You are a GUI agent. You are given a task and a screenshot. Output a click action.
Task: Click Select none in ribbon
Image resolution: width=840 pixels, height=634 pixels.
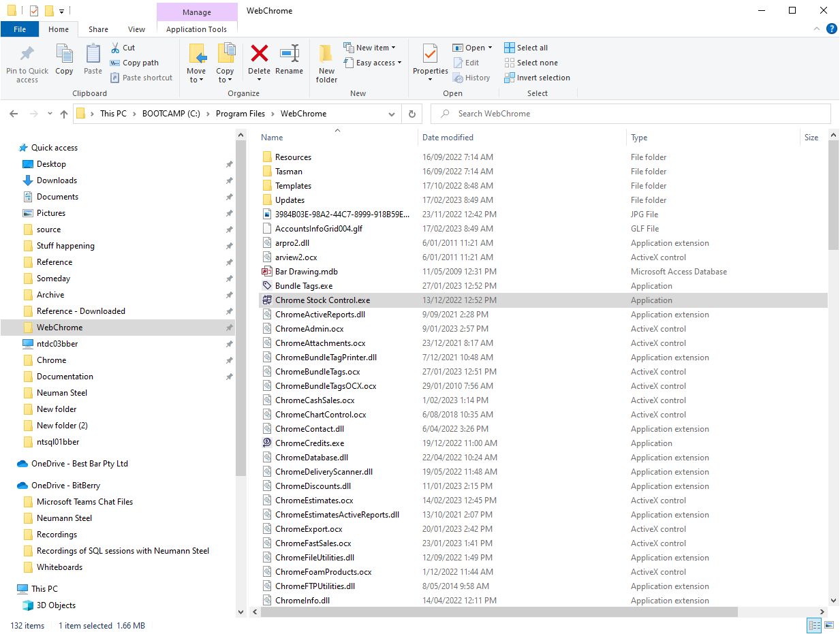[x=531, y=63]
